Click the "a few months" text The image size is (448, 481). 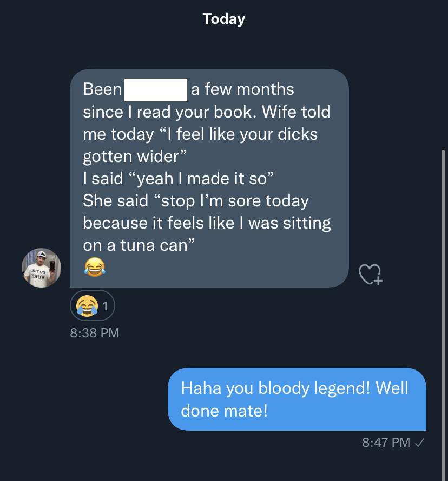[x=242, y=89]
